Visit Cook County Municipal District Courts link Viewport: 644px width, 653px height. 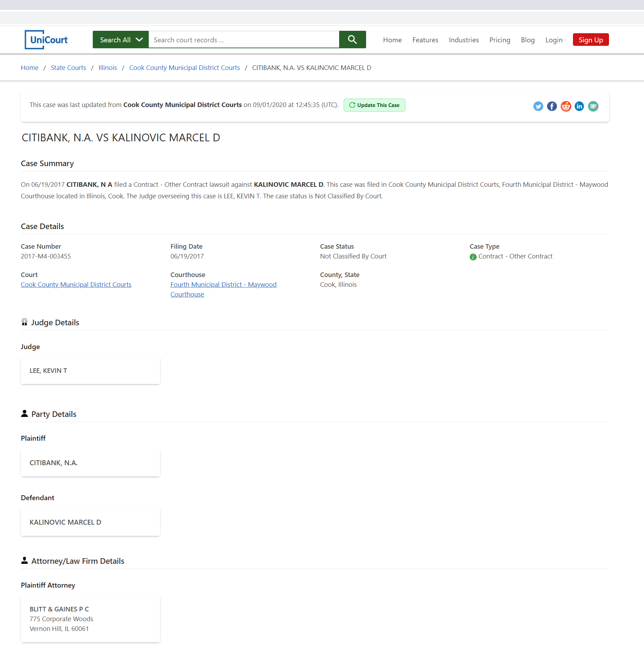[x=76, y=284]
